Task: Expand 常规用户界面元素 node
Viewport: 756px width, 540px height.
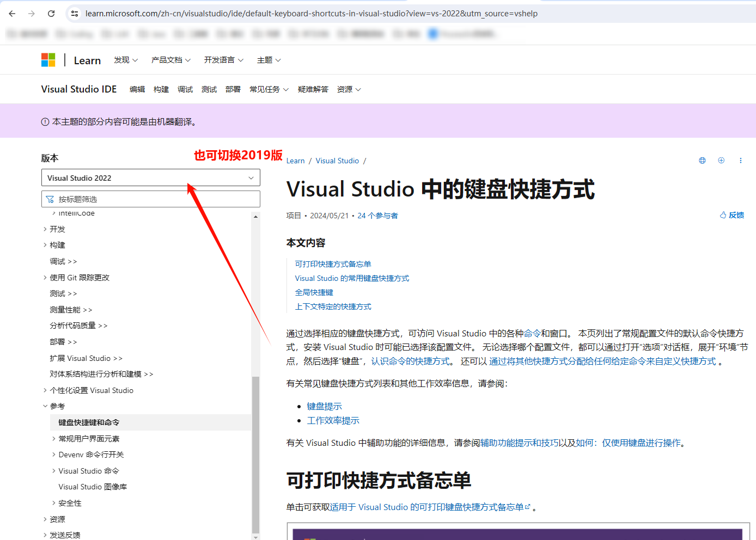Action: click(x=54, y=439)
